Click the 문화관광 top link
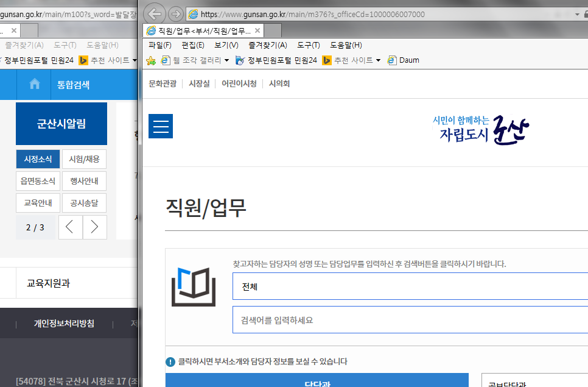Screen dimensions: 588x387 163,83
